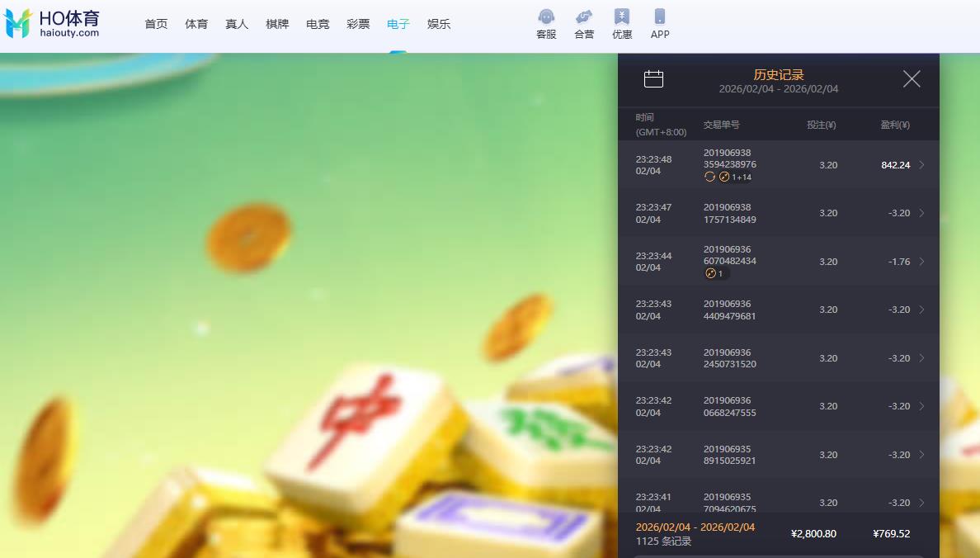Click the 合营 partnership handshake icon

pos(583,22)
